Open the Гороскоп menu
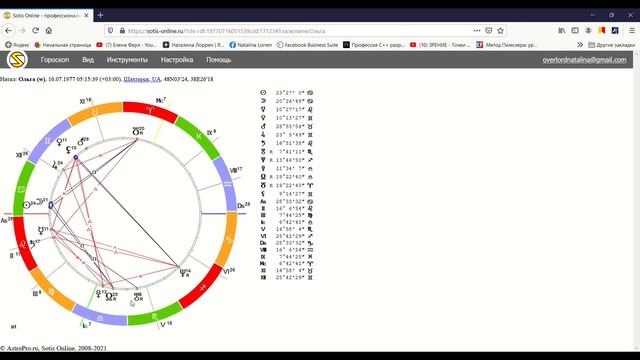 click(x=55, y=60)
